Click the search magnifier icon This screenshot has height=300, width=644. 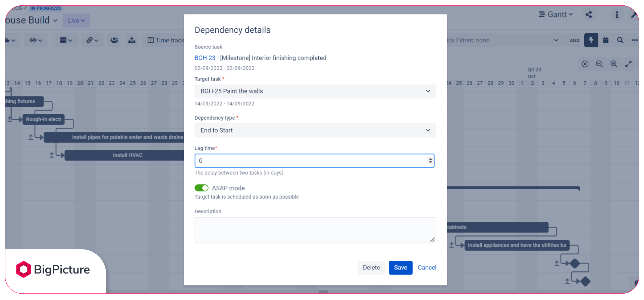620,40
